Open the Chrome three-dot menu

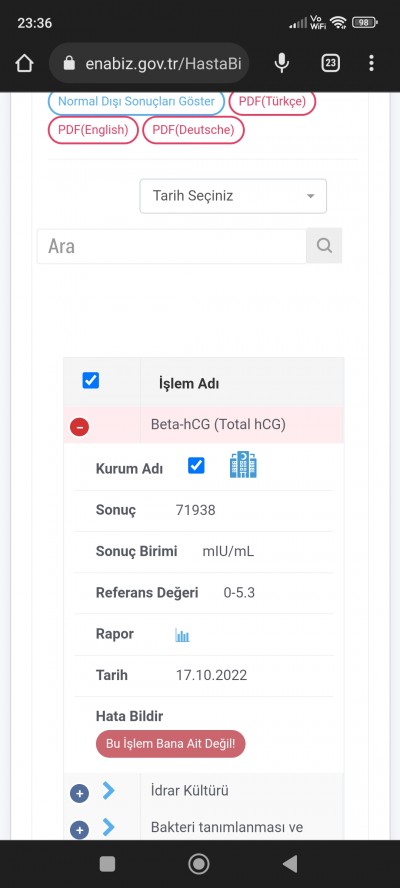pyautogui.click(x=371, y=63)
